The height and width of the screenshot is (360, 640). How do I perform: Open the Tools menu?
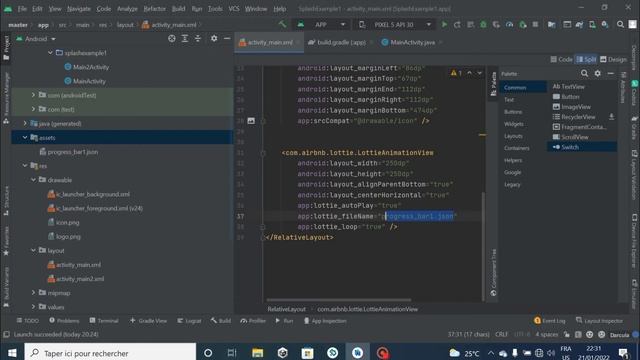pyautogui.click(x=215, y=9)
